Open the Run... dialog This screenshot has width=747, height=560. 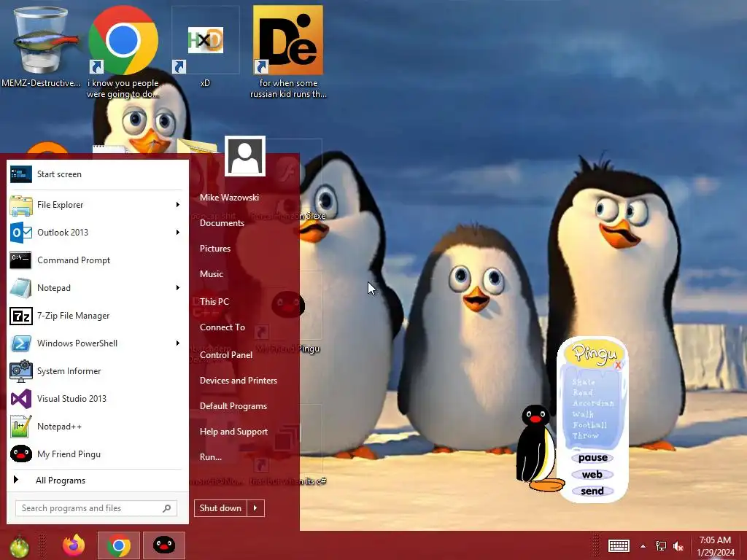(x=211, y=457)
